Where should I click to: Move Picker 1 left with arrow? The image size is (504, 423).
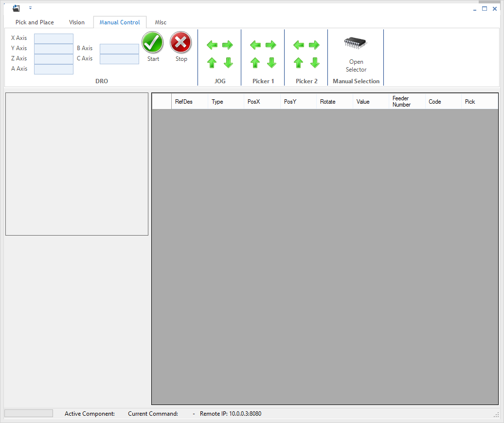[255, 45]
